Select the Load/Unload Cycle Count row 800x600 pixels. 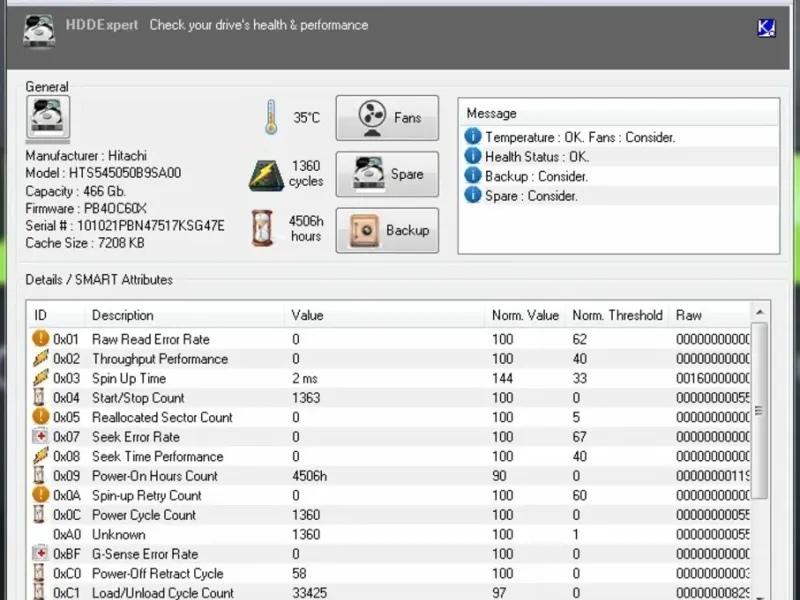click(390, 592)
